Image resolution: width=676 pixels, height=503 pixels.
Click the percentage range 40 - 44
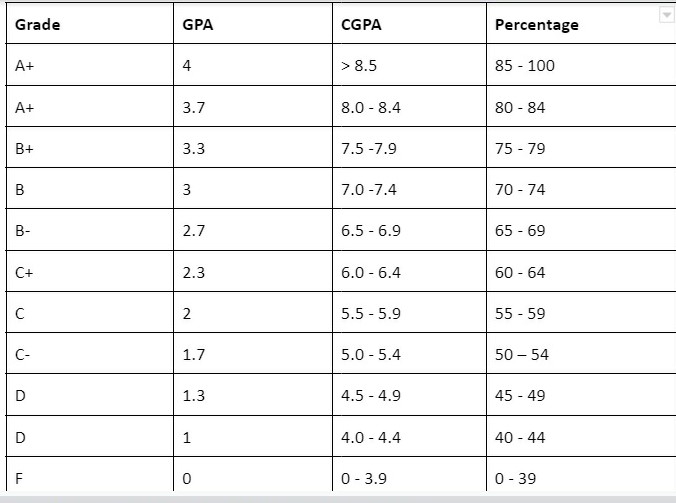point(520,437)
